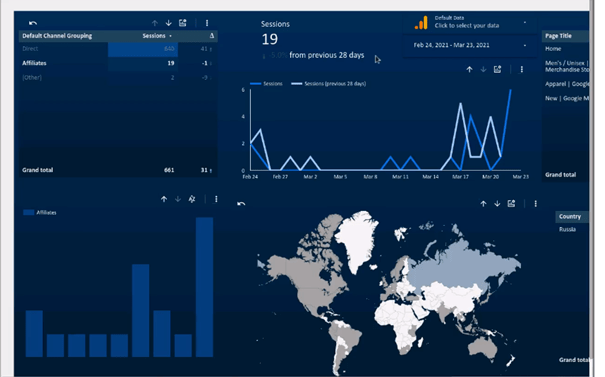Open the Default Data source dropdown arrow
This screenshot has width=605, height=377.
pyautogui.click(x=525, y=22)
